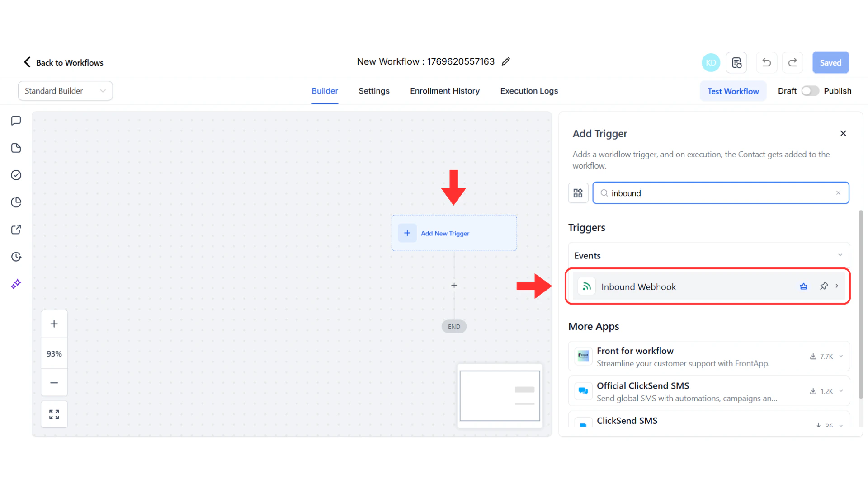Open the history clock icon in sidebar

[x=16, y=257]
